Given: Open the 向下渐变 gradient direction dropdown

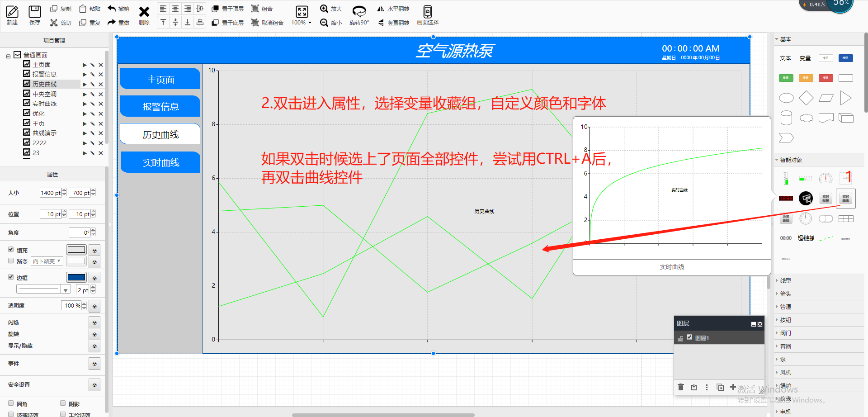Looking at the screenshot, I should 47,261.
